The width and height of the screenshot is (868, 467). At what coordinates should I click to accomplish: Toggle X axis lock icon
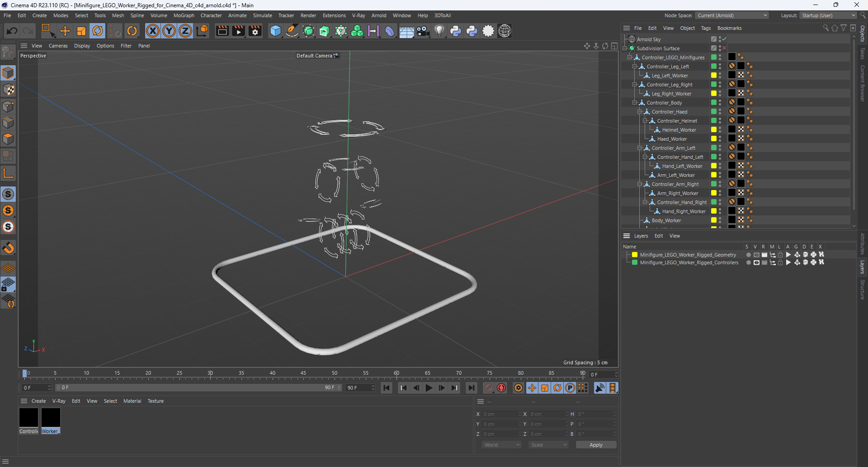[x=153, y=31]
